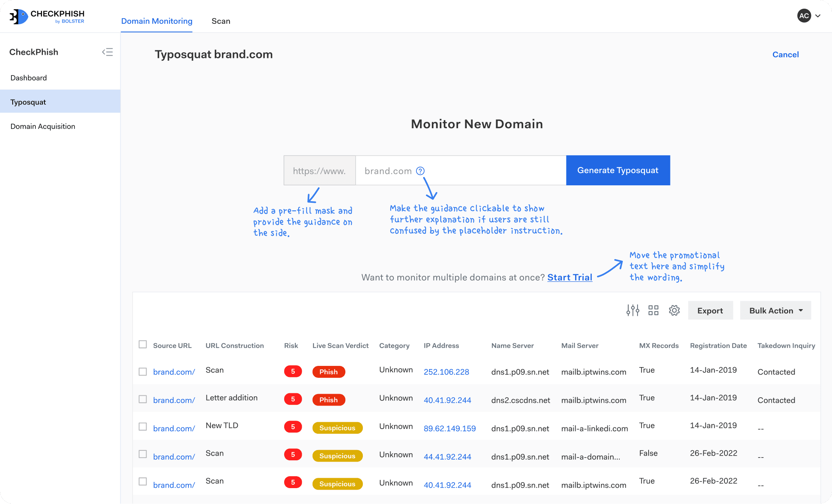The image size is (832, 504).
Task: Click the Export button
Action: click(x=710, y=310)
